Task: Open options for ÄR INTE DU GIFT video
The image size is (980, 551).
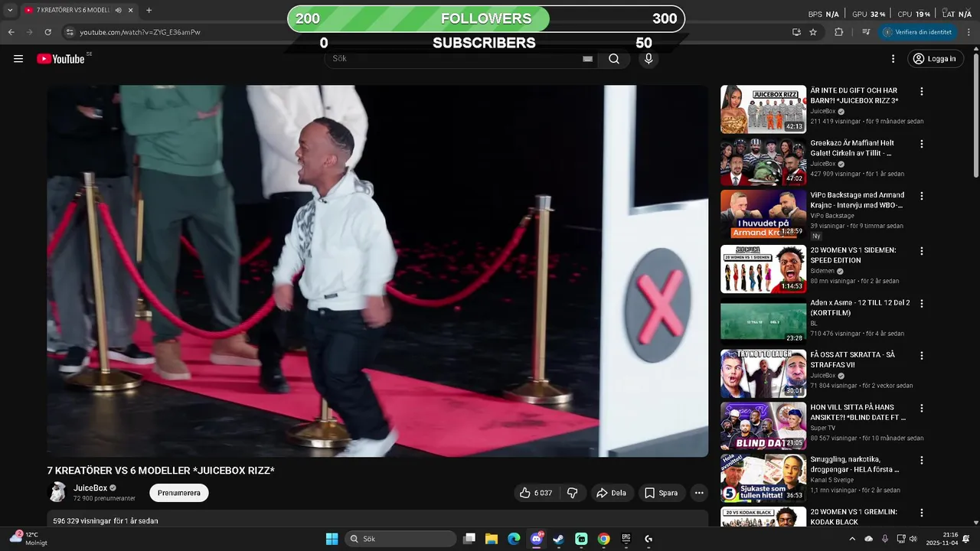Action: coord(922,92)
